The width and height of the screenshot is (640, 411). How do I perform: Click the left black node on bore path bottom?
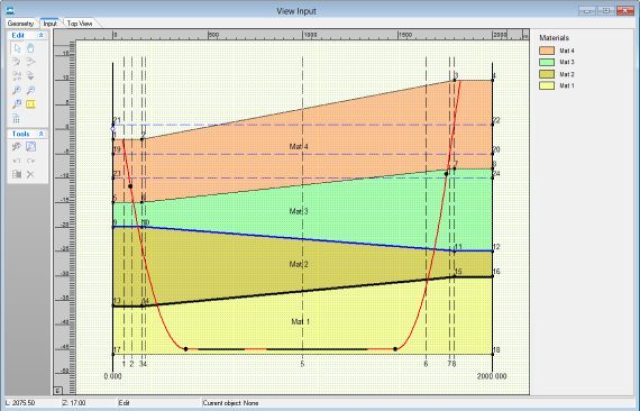pos(186,349)
